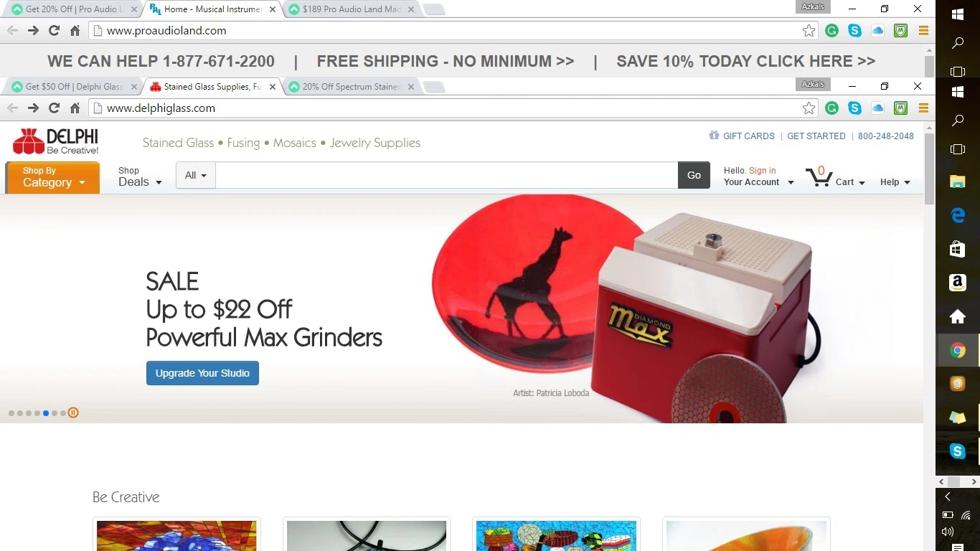Open Microsoft Edge from the taskbar
This screenshot has width=980, height=551.
tap(957, 215)
